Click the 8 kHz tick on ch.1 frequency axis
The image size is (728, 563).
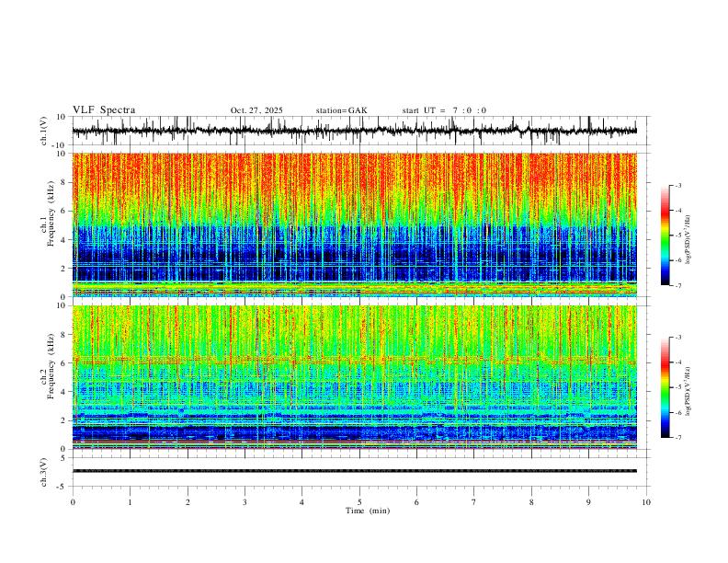point(63,182)
